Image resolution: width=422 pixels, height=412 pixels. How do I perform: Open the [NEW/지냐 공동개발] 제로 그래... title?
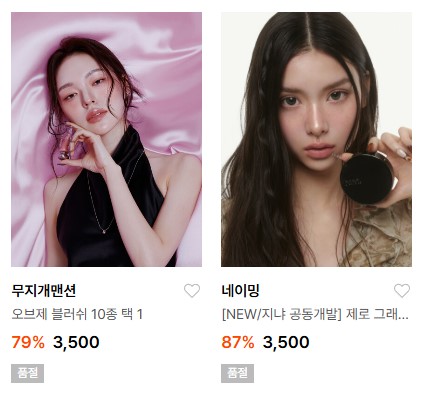click(315, 314)
